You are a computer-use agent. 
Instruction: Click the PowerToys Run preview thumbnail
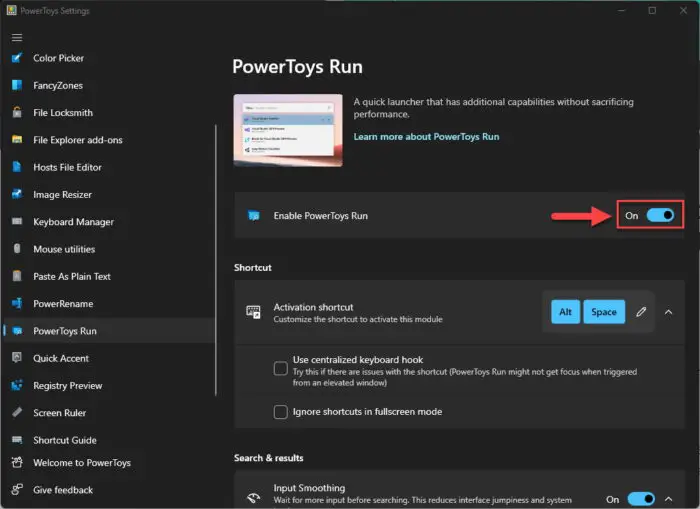point(288,130)
